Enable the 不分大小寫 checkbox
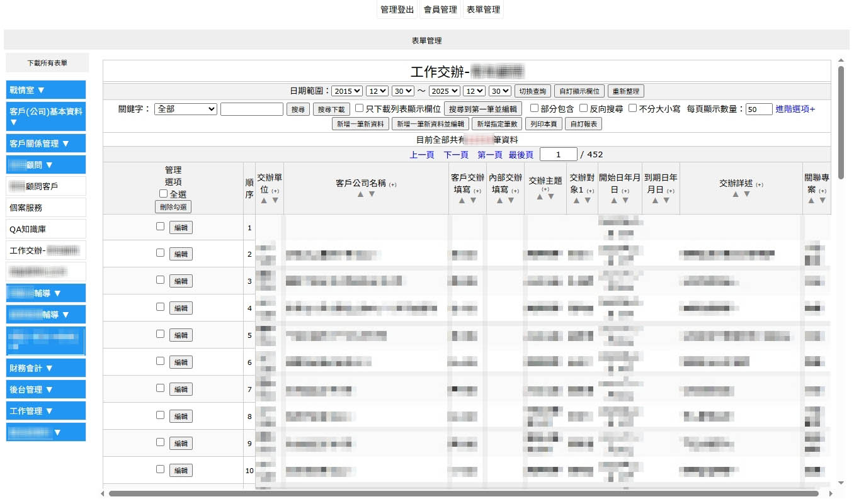The width and height of the screenshot is (854, 504). tap(632, 108)
